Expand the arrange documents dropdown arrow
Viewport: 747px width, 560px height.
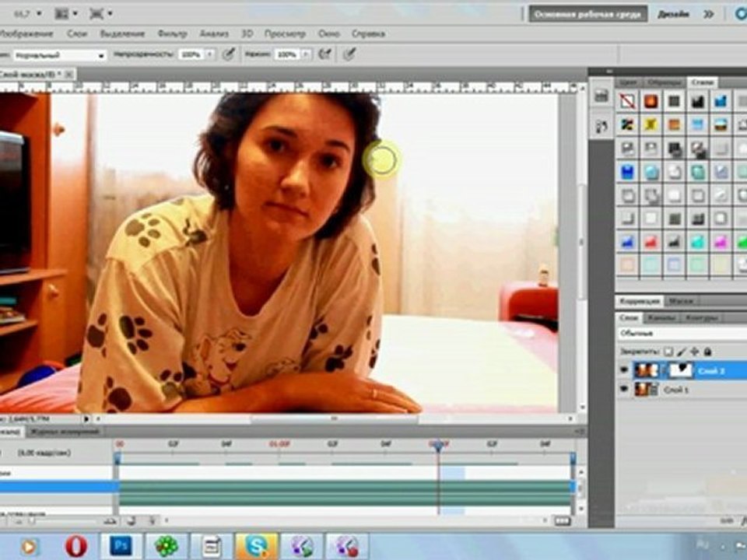(75, 14)
